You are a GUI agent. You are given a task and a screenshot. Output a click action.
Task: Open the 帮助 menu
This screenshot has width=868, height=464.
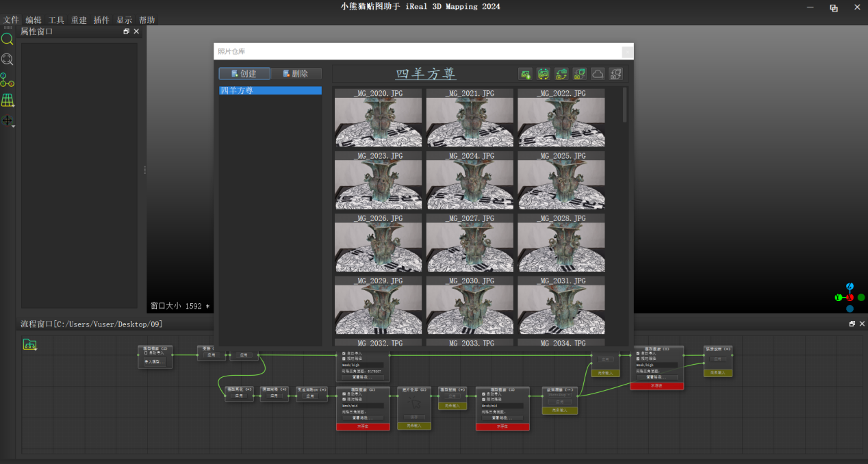tap(146, 21)
